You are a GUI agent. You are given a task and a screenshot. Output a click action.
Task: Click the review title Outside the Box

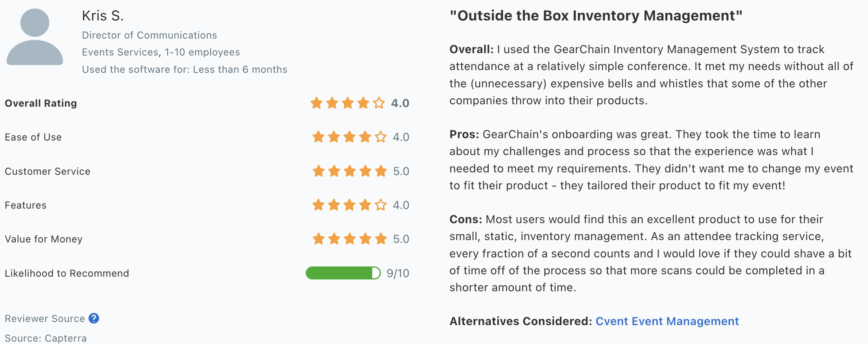596,16
